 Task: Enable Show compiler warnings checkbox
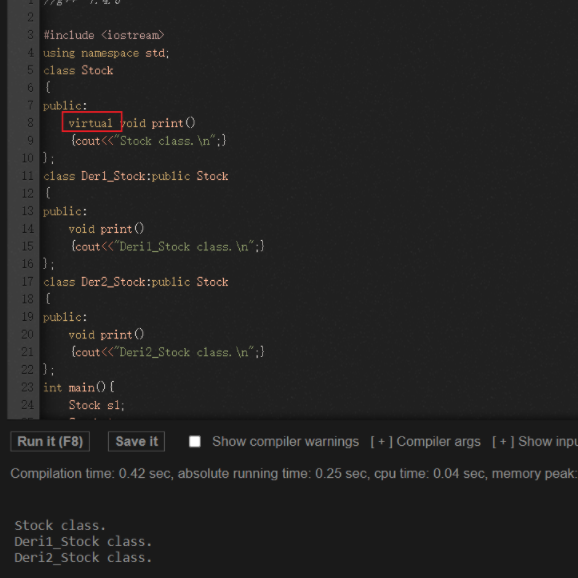195,441
